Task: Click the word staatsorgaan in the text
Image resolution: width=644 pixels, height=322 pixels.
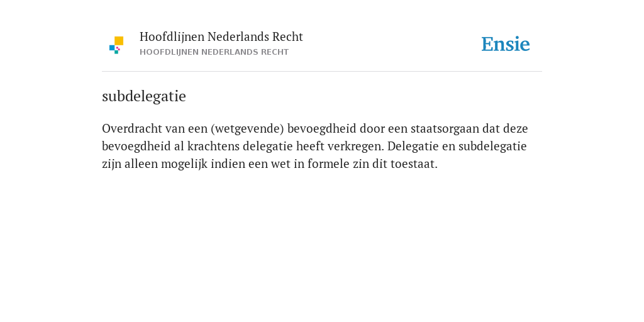Action: click(445, 129)
